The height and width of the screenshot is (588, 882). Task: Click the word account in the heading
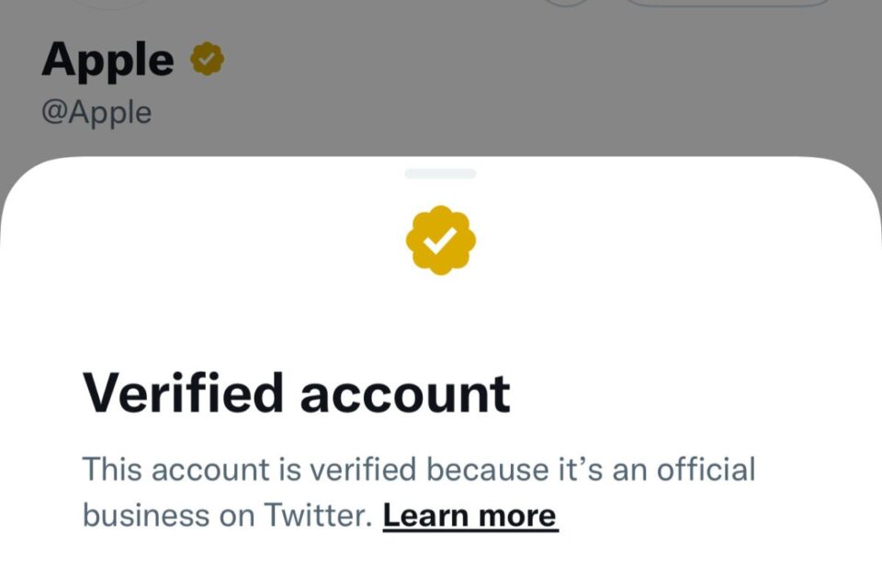coord(405,393)
